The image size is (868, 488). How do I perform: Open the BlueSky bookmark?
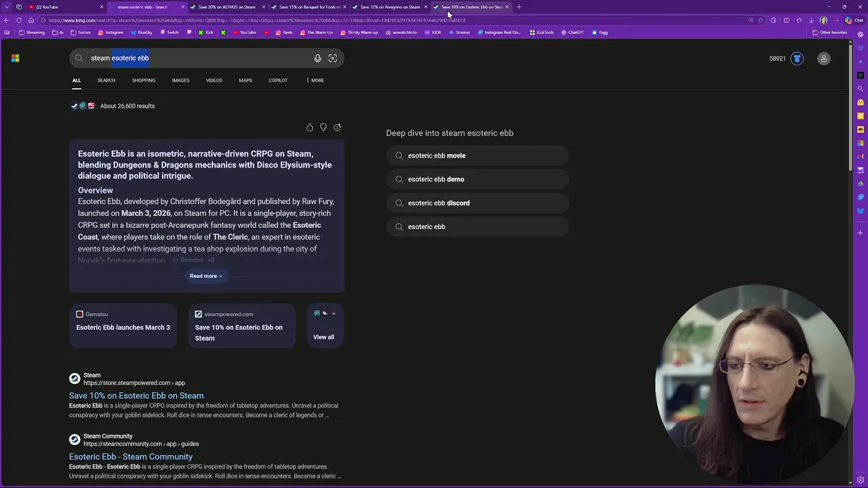pos(141,33)
